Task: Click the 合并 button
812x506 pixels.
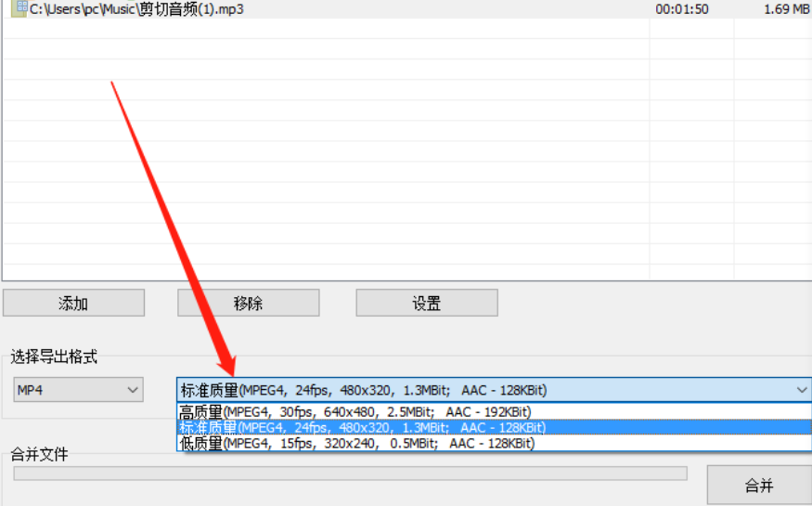Action: coord(759,486)
